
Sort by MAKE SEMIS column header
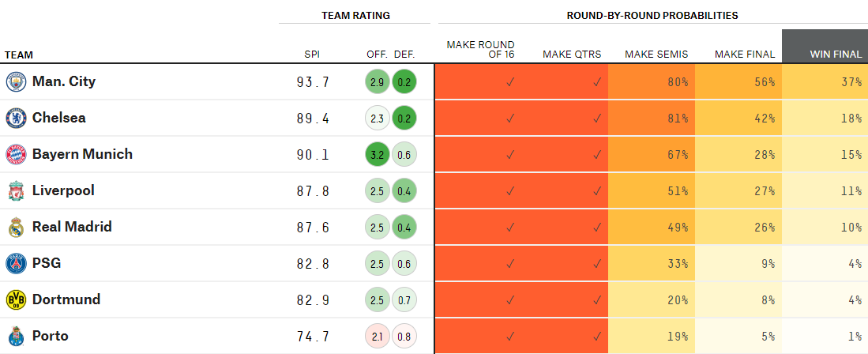(x=656, y=55)
